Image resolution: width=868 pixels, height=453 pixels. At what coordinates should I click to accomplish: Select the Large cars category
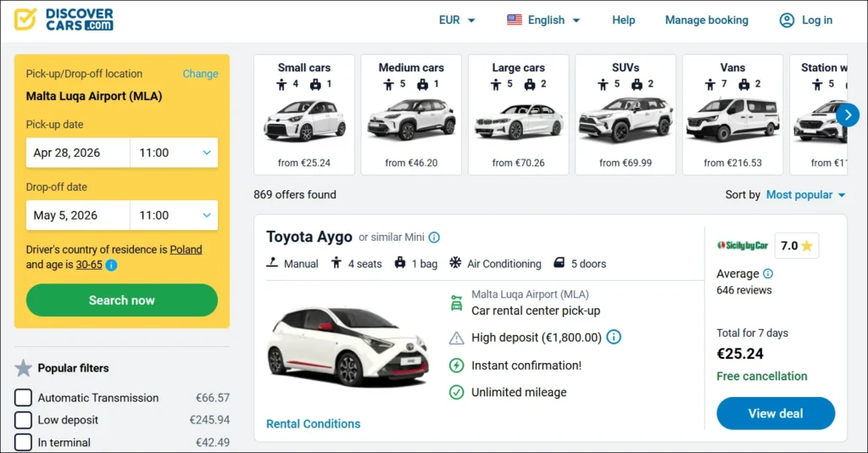518,115
